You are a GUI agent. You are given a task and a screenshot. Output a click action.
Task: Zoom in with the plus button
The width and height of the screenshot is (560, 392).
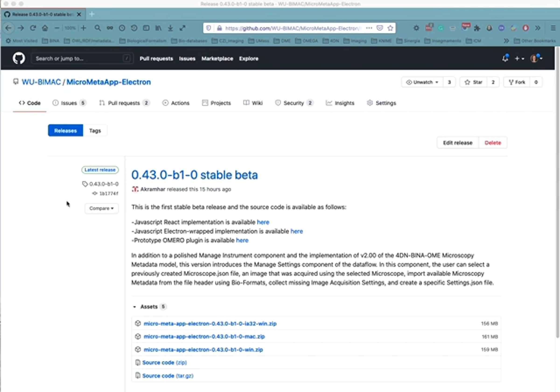click(83, 28)
